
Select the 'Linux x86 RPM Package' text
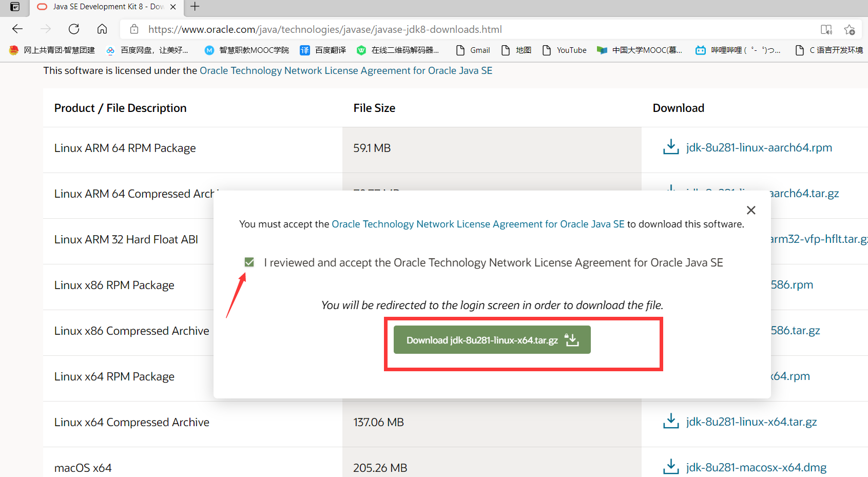114,285
